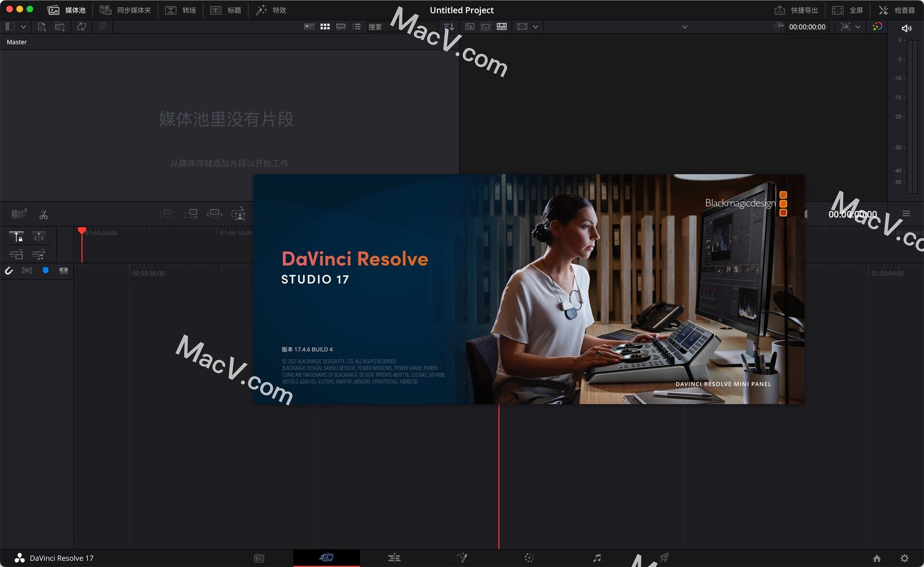
Task: Click the home project manager icon
Action: point(876,558)
